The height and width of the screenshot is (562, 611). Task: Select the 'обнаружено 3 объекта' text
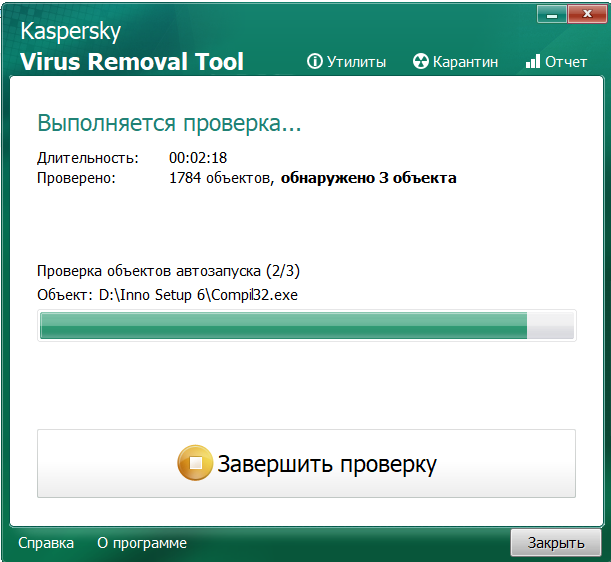[369, 178]
